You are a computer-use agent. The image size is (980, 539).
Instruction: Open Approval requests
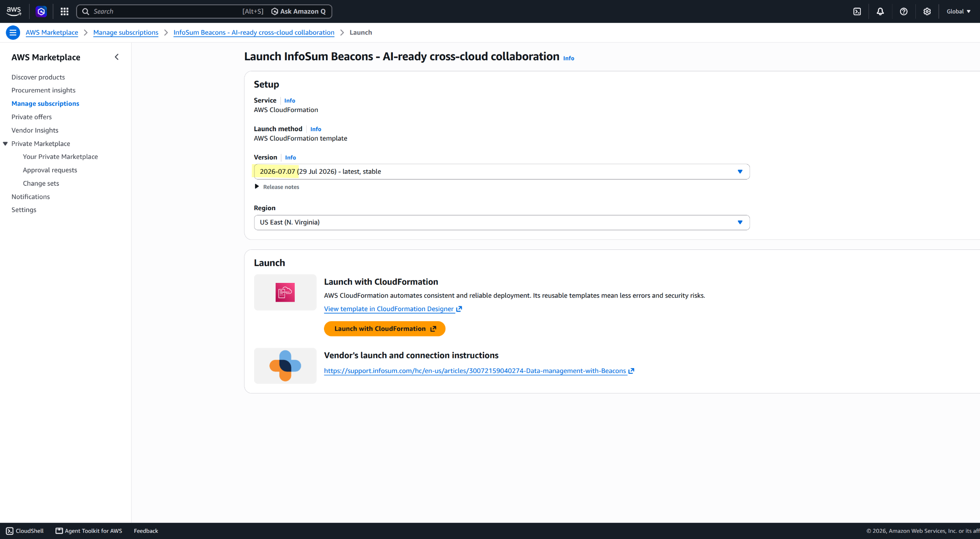tap(50, 170)
